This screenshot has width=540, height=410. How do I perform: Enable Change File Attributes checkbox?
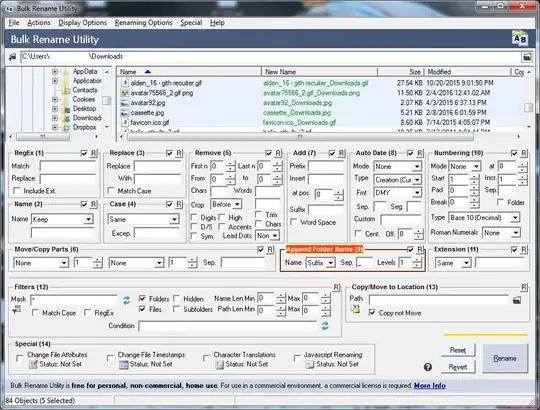pyautogui.click(x=20, y=358)
